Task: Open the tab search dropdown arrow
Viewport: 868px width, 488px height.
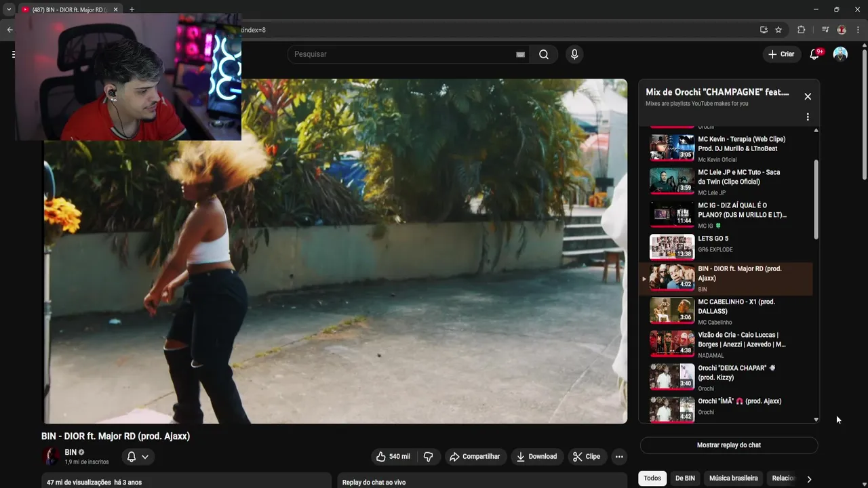Action: (x=9, y=9)
